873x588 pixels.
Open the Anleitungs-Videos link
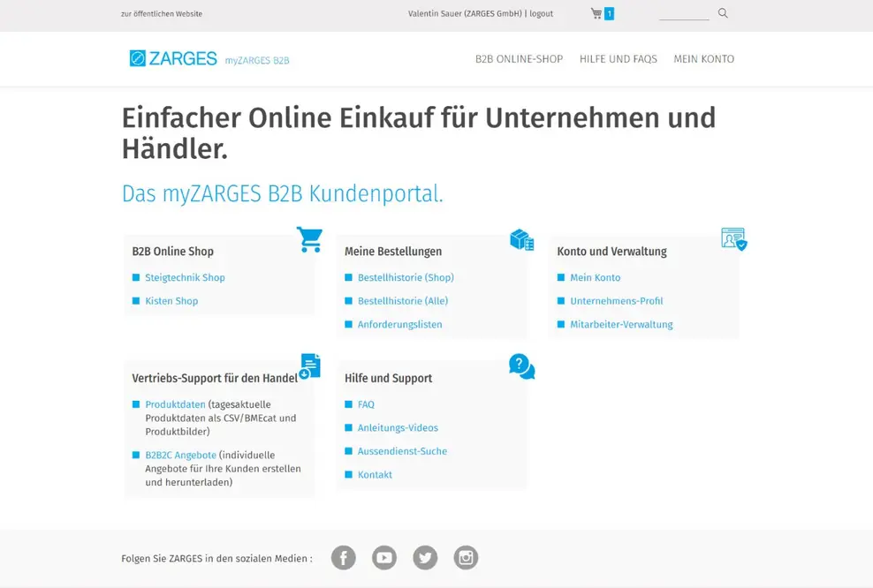point(398,428)
